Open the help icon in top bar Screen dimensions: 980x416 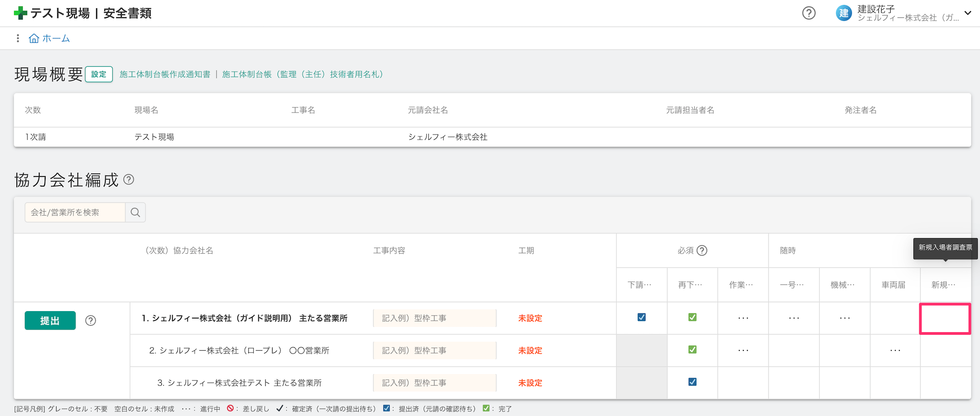coord(809,13)
